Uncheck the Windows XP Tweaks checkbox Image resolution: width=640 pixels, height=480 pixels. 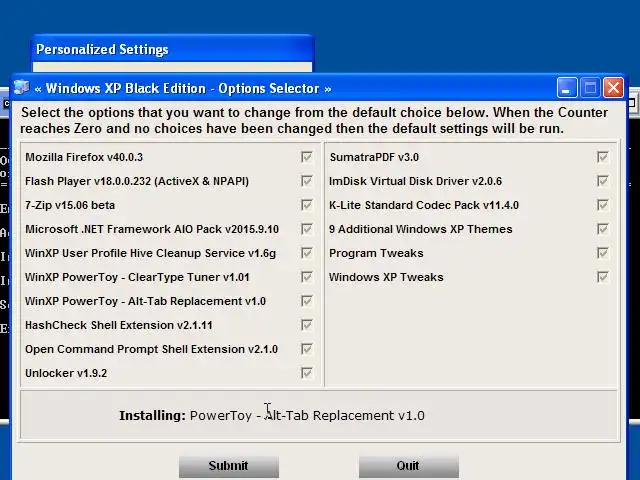pyautogui.click(x=602, y=277)
